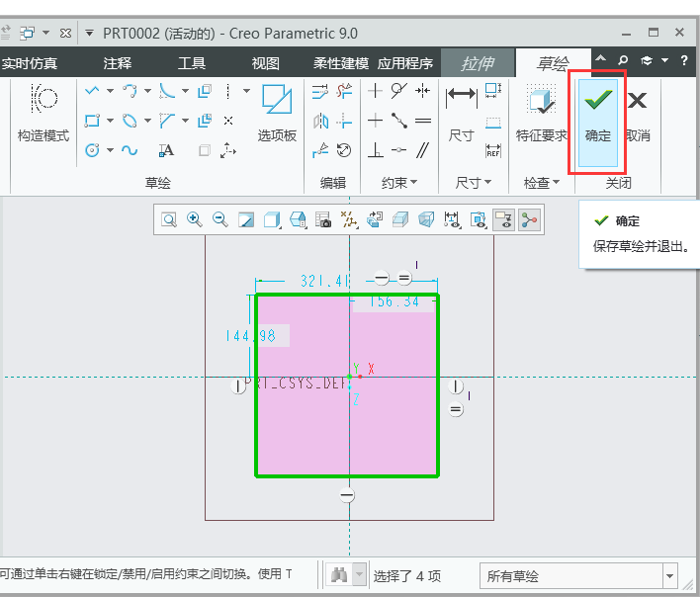Click 确定 to save sketch and exit
This screenshot has width=700, height=597.
tap(598, 123)
